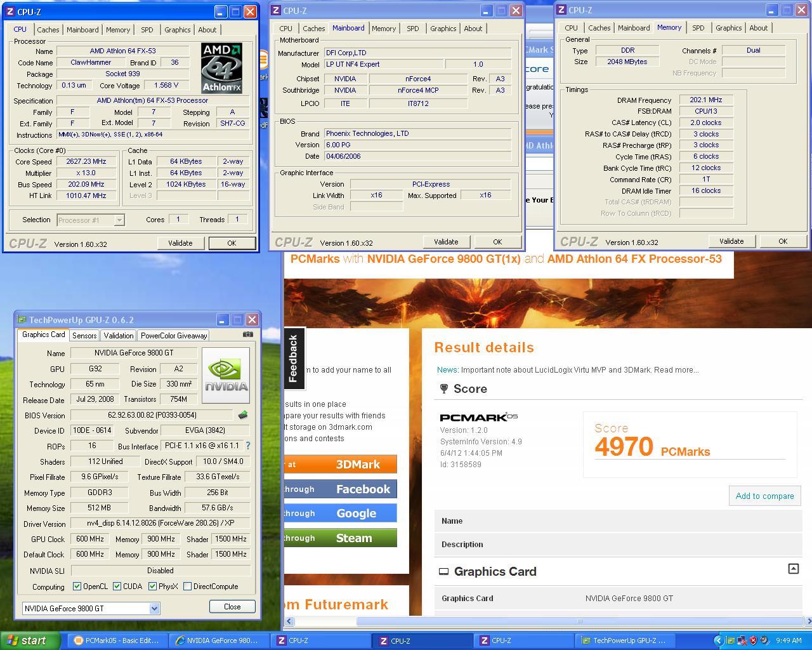812x650 pixels.
Task: Click the Z icon in the Memory CPU-Z title bar
Action: 561,10
